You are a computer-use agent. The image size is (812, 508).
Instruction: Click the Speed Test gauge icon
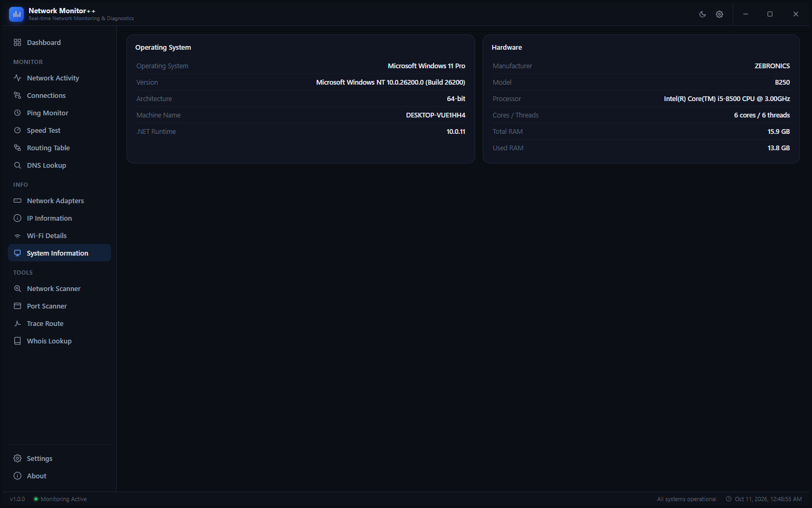click(17, 130)
